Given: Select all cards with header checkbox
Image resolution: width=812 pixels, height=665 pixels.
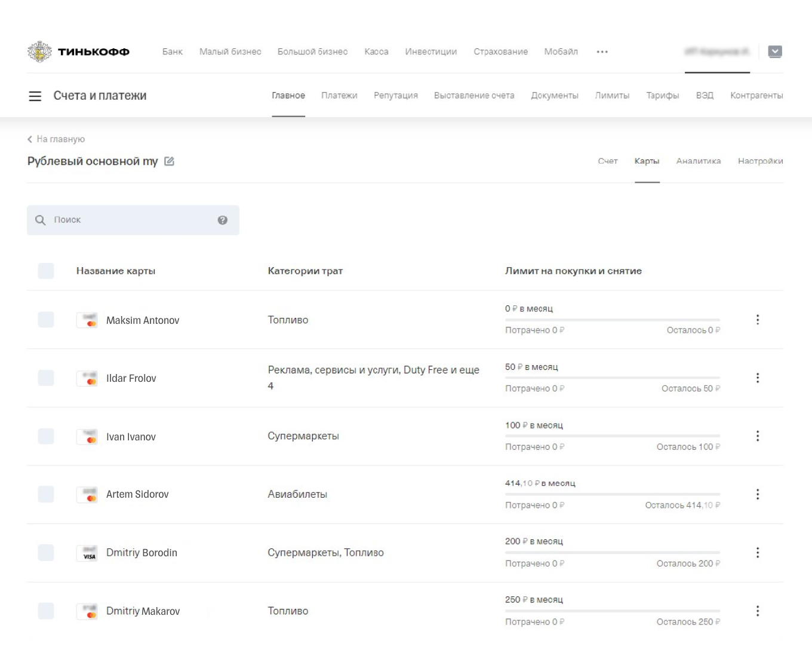Looking at the screenshot, I should [x=46, y=271].
